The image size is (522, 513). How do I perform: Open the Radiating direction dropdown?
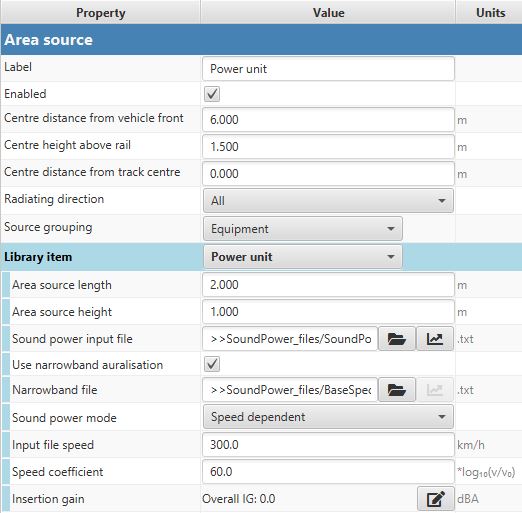point(328,201)
